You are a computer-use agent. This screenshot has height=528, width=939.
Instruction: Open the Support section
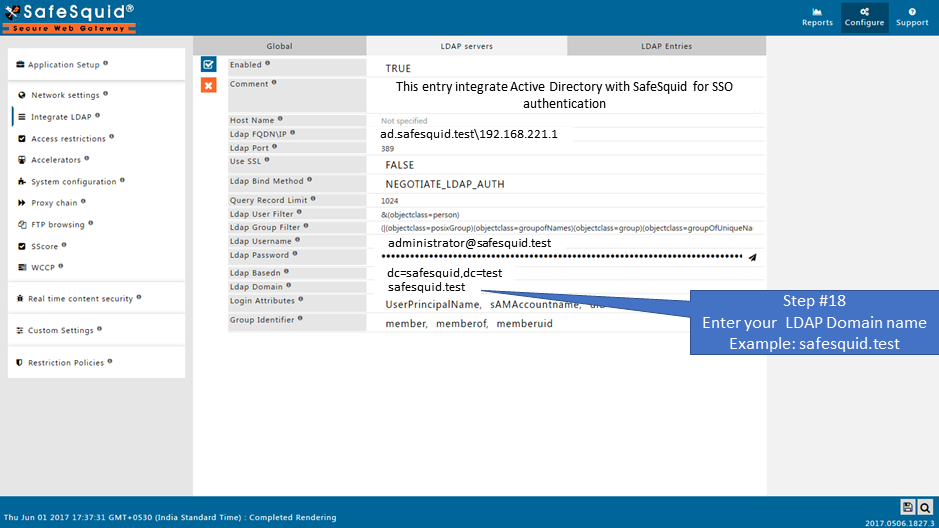click(912, 17)
